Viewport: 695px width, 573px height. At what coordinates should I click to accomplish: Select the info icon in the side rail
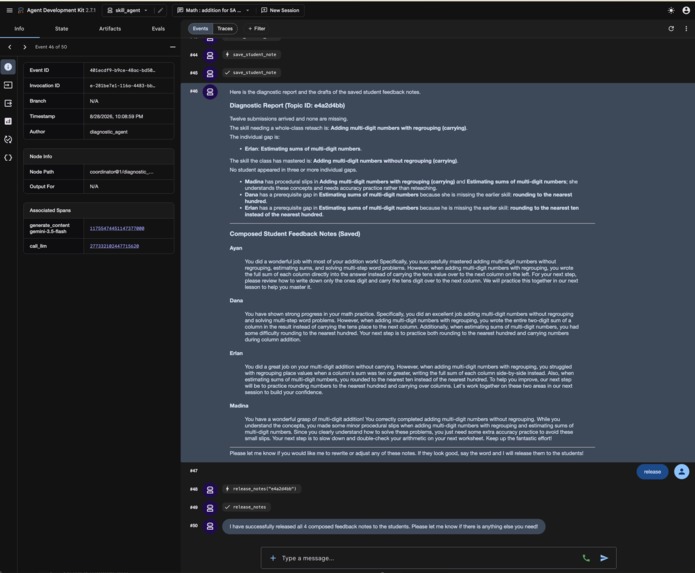8,67
